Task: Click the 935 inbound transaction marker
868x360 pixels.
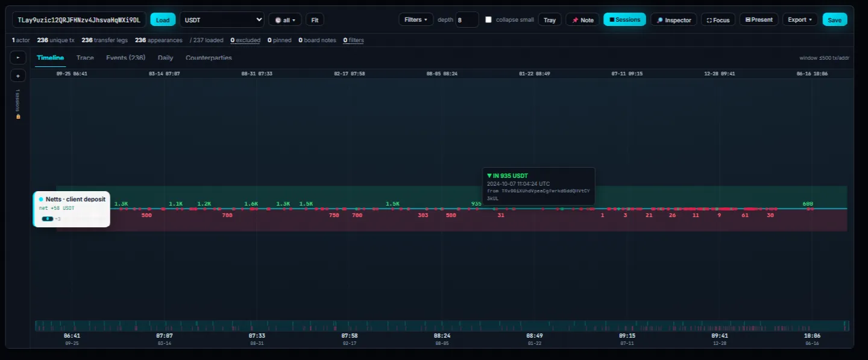Action: click(x=476, y=204)
